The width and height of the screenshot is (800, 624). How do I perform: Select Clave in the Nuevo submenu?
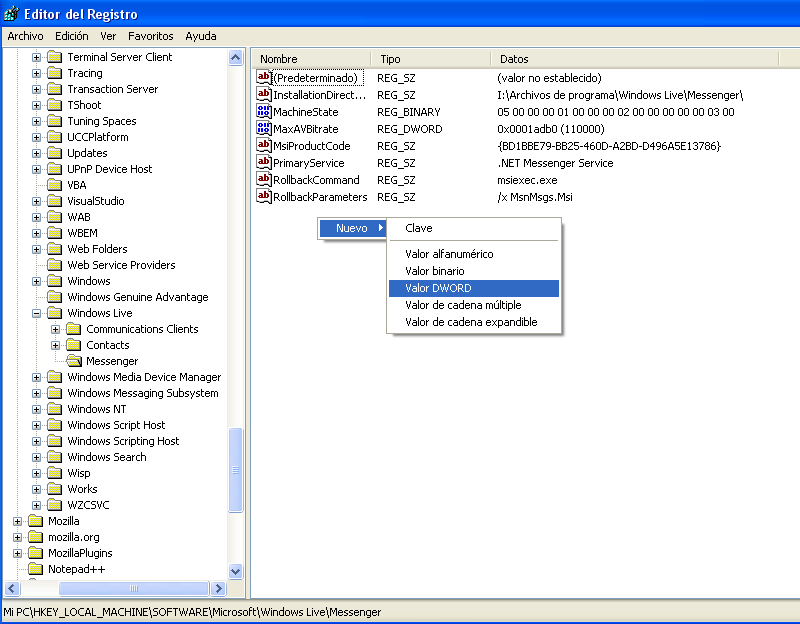click(419, 228)
